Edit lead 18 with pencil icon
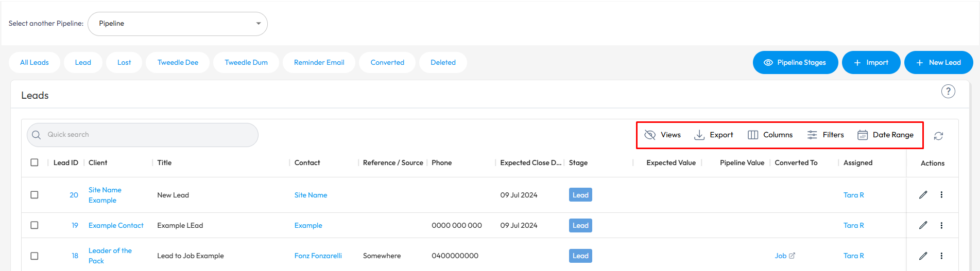Image resolution: width=980 pixels, height=271 pixels. (923, 256)
